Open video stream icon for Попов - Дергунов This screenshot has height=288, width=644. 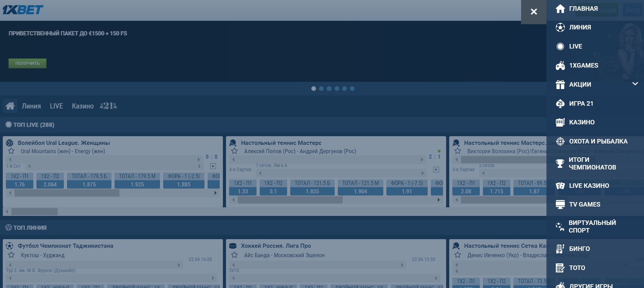point(436,170)
